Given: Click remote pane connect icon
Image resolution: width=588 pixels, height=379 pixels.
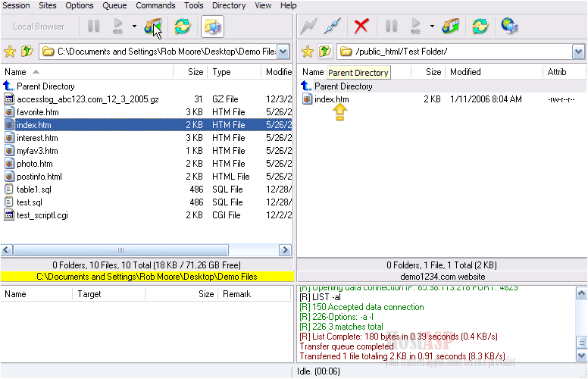Looking at the screenshot, I should [308, 27].
